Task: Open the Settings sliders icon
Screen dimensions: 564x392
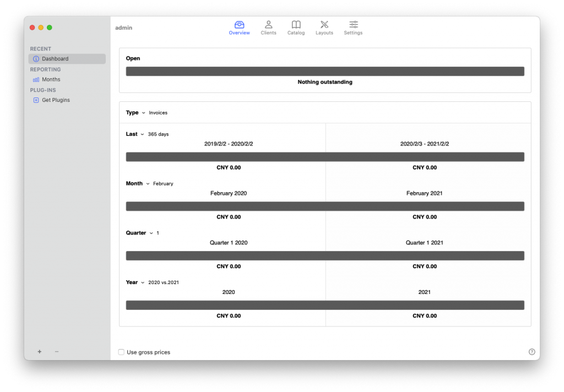Action: tap(353, 24)
